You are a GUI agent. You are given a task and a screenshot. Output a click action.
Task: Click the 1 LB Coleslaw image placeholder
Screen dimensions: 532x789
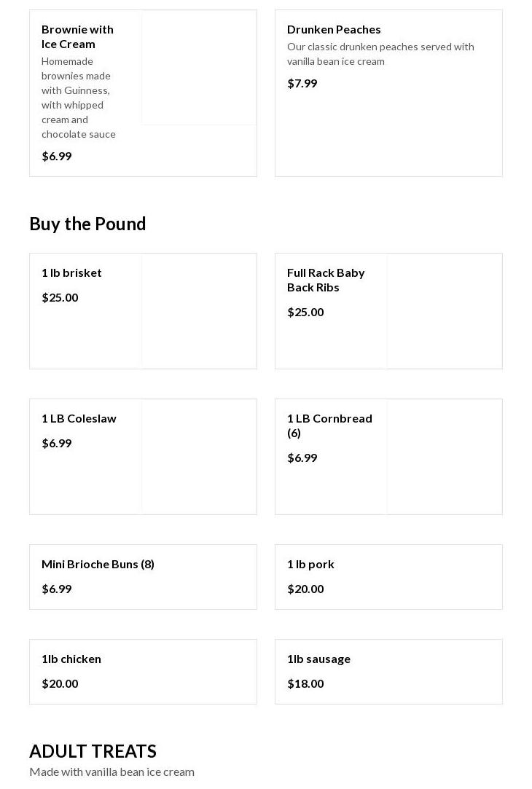point(199,457)
